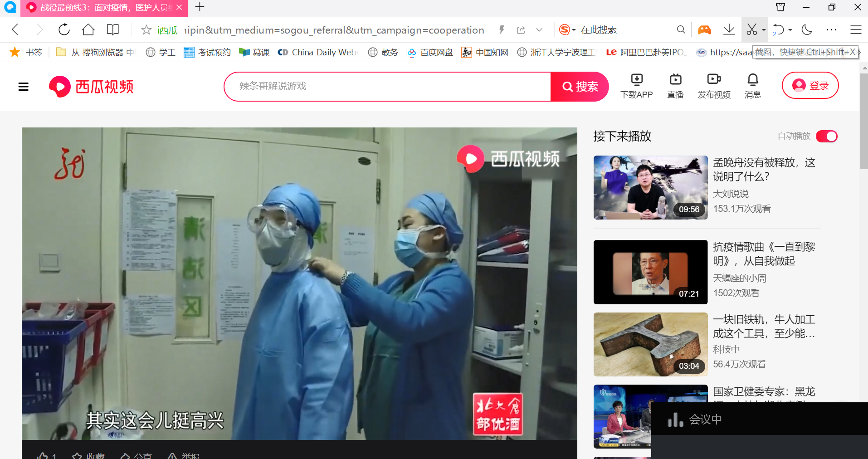Open the notifications bell (消息)

752,80
